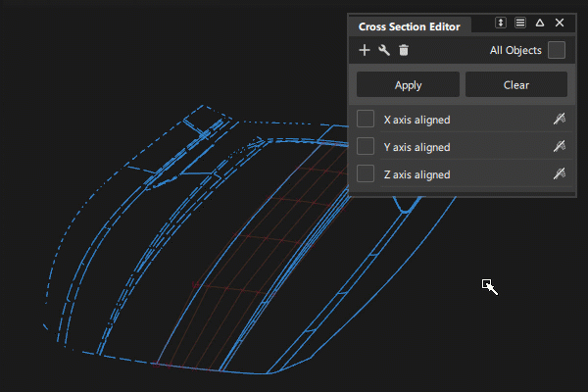Click the icon right of Y axis aligned
Image resolution: width=588 pixels, height=392 pixels.
click(x=560, y=146)
